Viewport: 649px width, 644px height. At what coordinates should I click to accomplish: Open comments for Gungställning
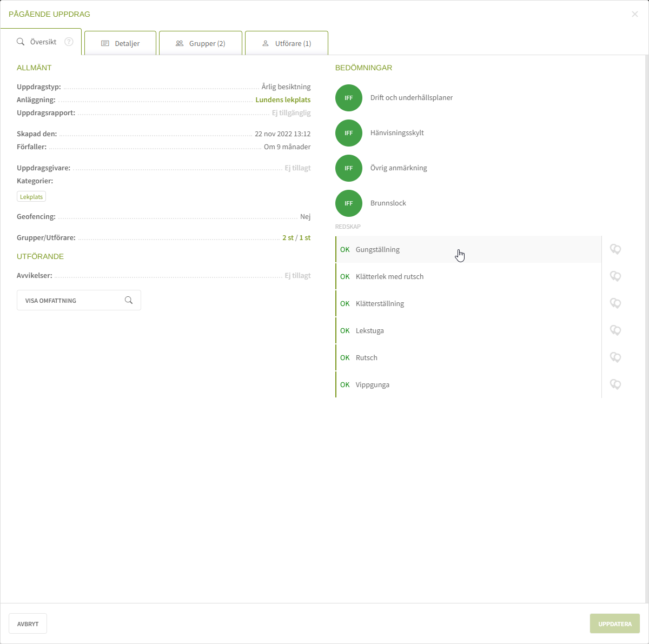coord(615,249)
